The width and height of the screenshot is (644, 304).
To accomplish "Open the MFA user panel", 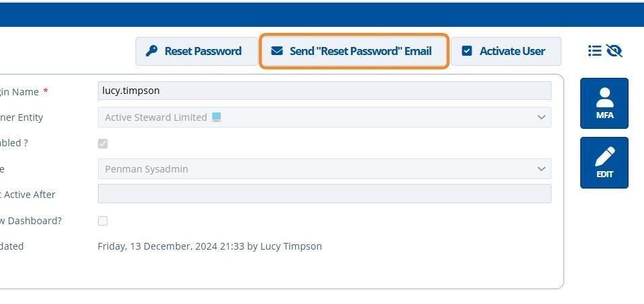I will 604,103.
